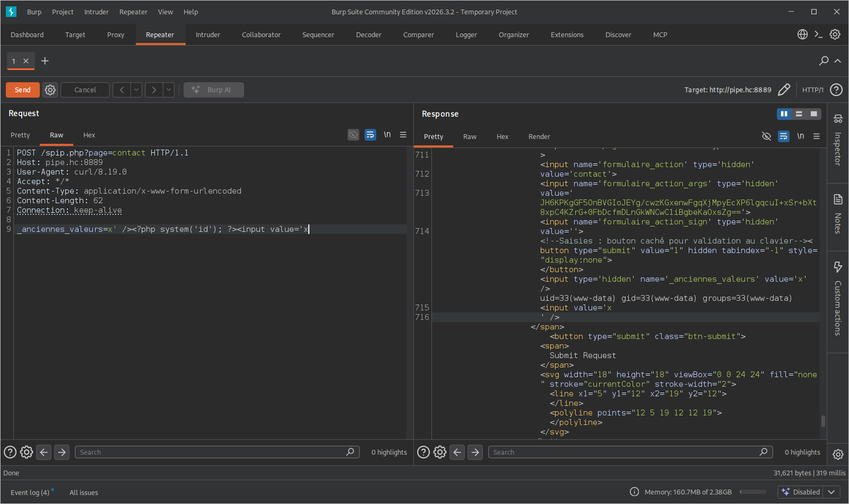849x504 pixels.
Task: Open Response search help icon
Action: (423, 452)
